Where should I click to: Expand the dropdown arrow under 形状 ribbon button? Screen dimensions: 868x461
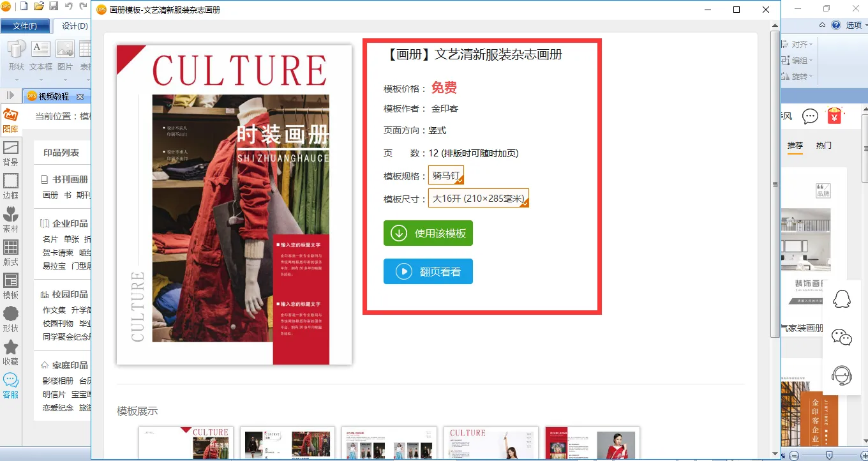17,79
